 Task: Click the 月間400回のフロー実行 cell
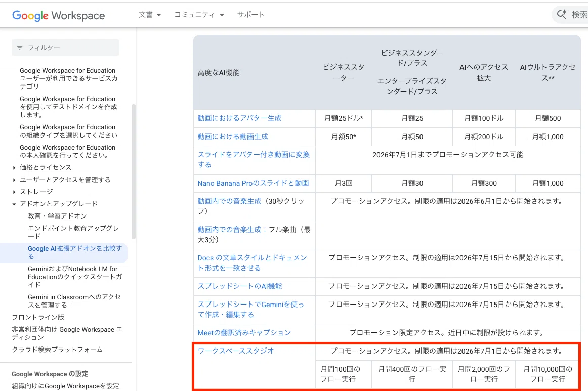[x=412, y=374]
